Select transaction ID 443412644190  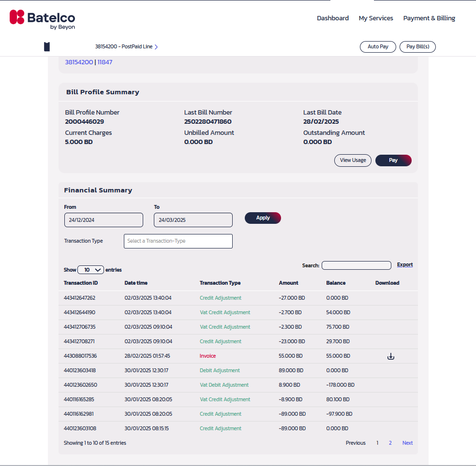click(79, 312)
